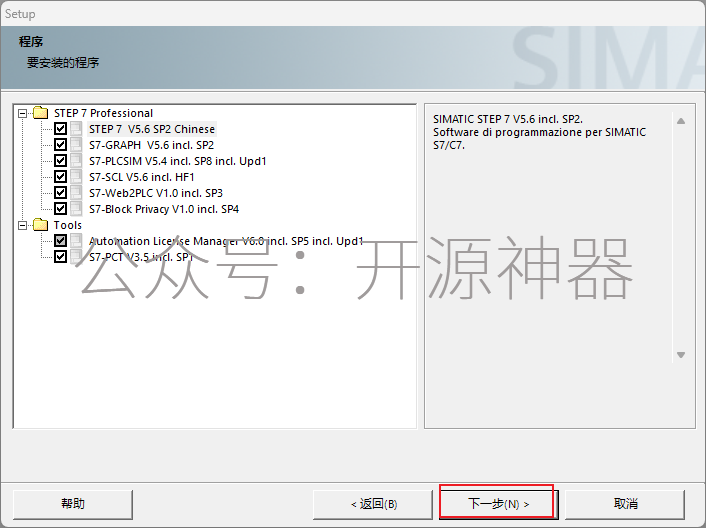
Task: Toggle S7-GRAPH V5.6 incl. SP2 checkbox
Action: coord(60,145)
